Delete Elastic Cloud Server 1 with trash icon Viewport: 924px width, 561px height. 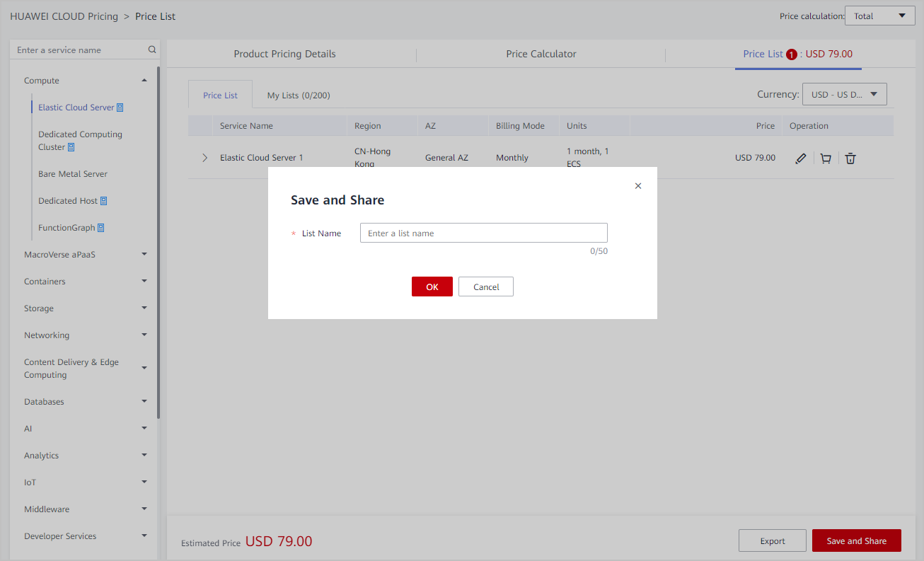[850, 158]
